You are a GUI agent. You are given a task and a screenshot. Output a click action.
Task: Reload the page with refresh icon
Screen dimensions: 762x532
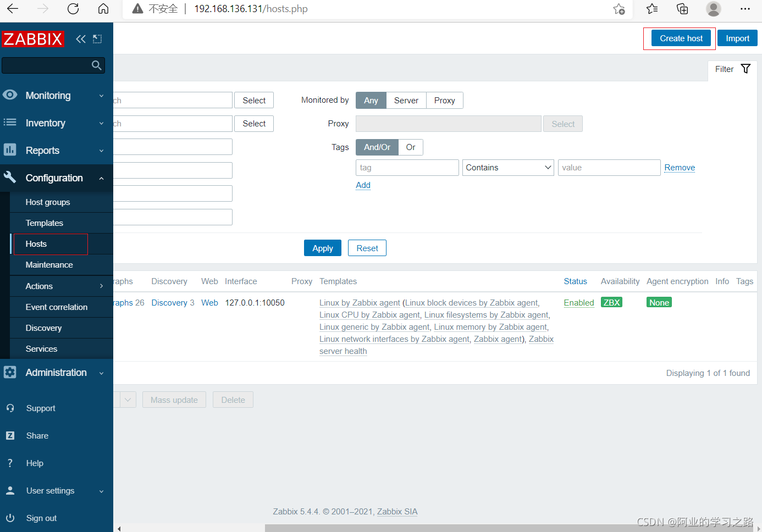click(73, 9)
